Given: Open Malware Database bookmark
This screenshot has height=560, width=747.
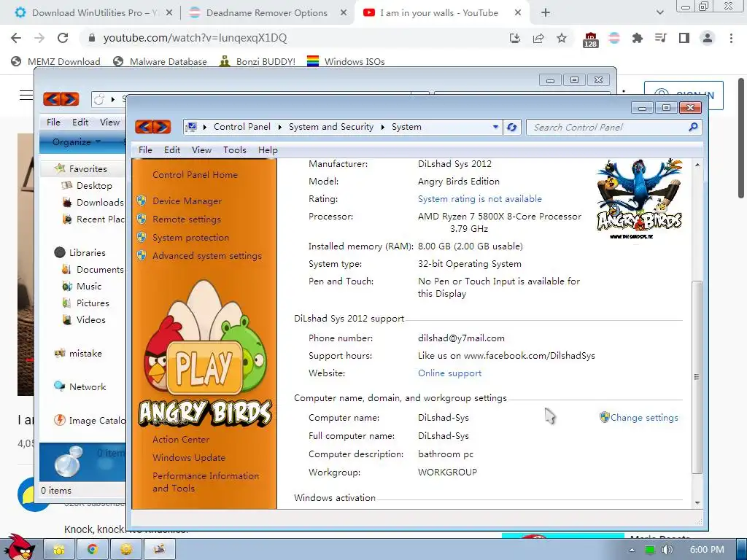Looking at the screenshot, I should (160, 61).
